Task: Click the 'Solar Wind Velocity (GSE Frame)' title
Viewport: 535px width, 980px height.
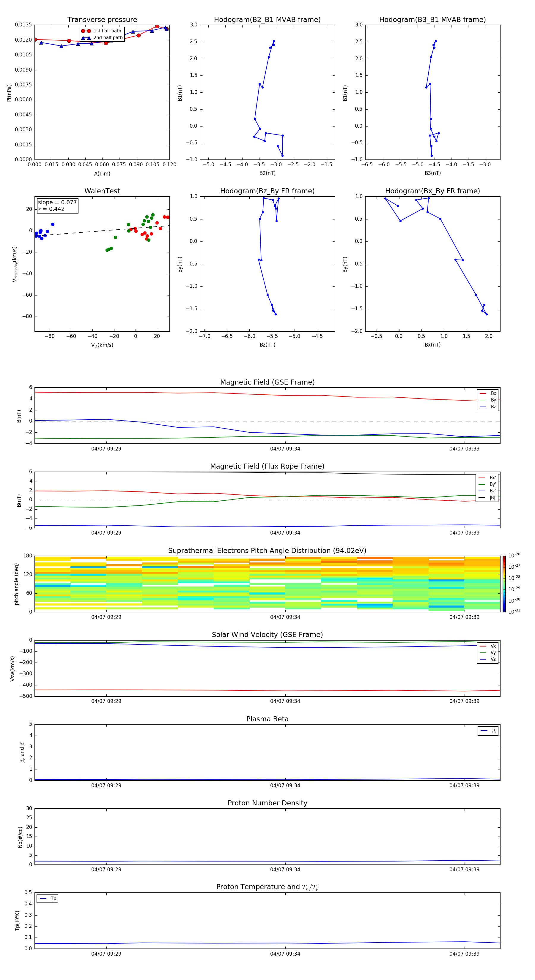Action: pos(267,635)
